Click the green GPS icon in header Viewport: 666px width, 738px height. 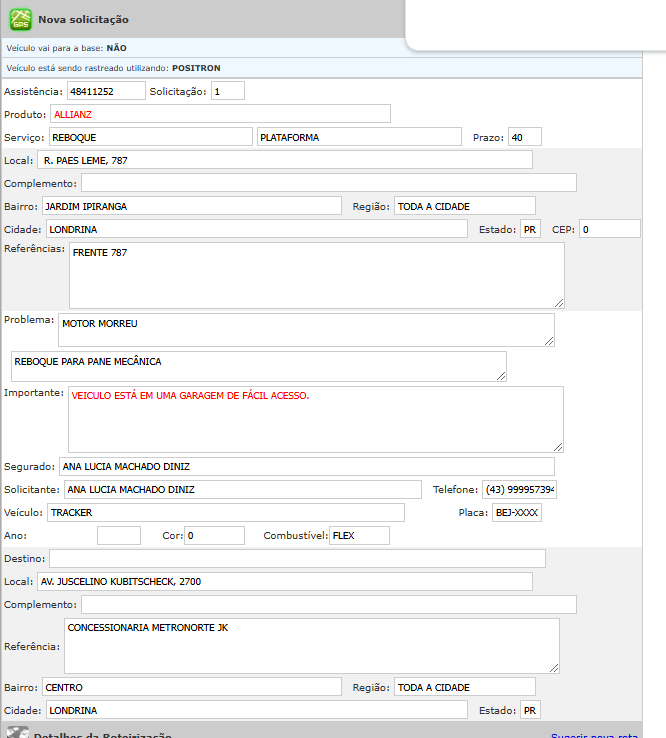[x=20, y=19]
